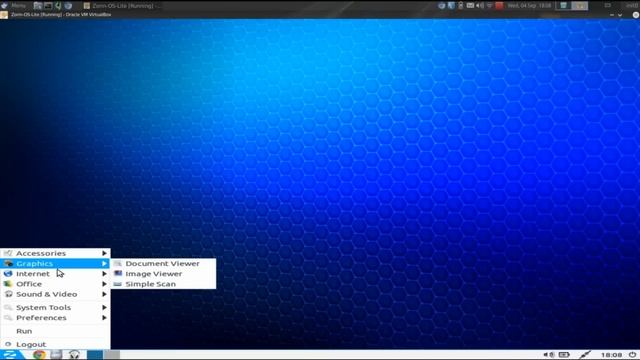Image resolution: width=640 pixels, height=360 pixels.
Task: Select Zorin OS Lite task in host panel
Action: pyautogui.click(x=122, y=6)
